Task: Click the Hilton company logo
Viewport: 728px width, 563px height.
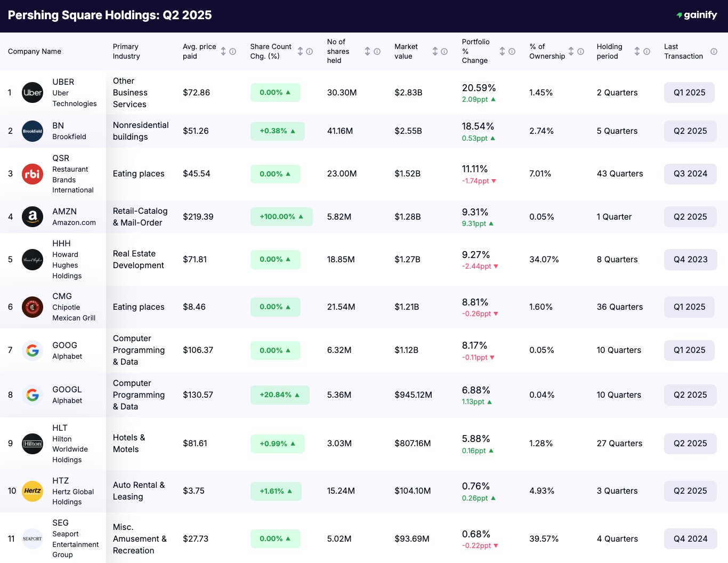Action: (x=33, y=444)
